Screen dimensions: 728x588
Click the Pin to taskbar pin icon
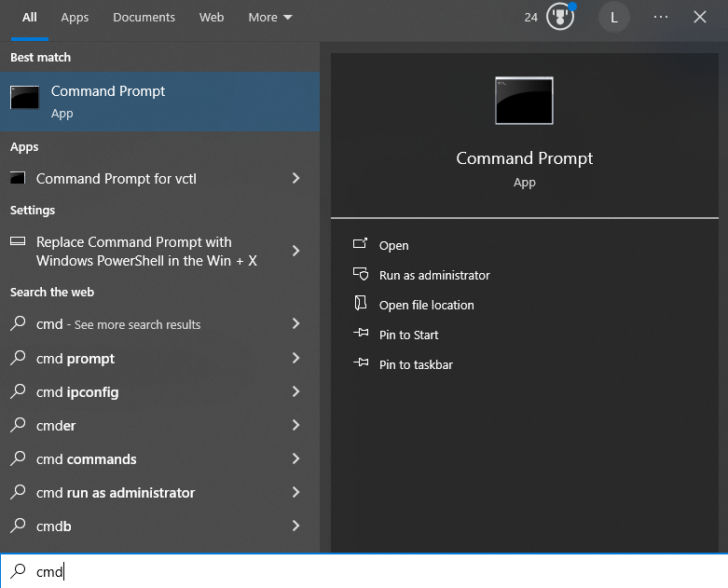(361, 364)
